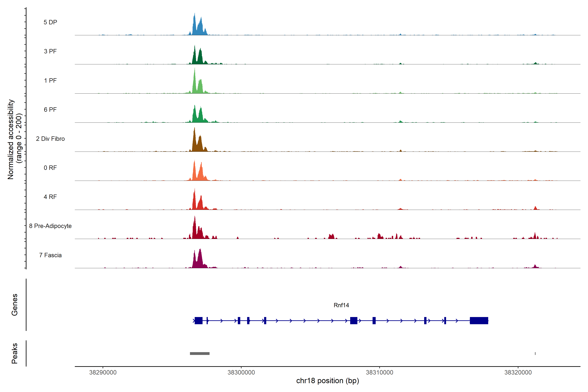
Task: Click the Rnf14 gene name label
Action: [341, 305]
